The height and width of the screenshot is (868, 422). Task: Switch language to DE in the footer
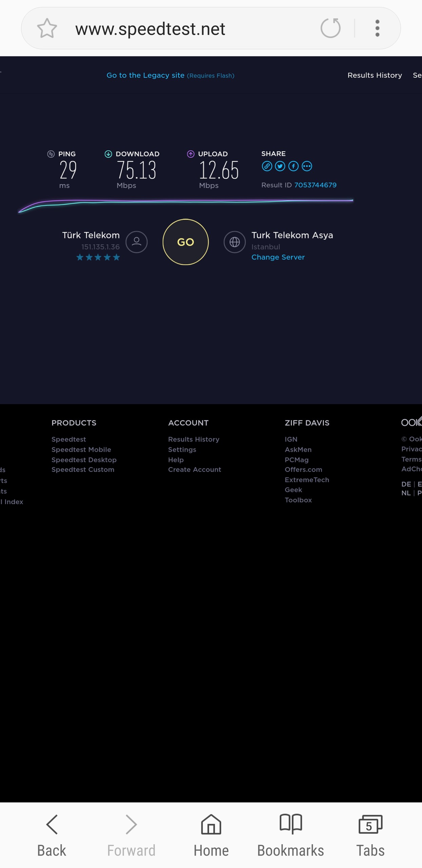[x=406, y=484]
